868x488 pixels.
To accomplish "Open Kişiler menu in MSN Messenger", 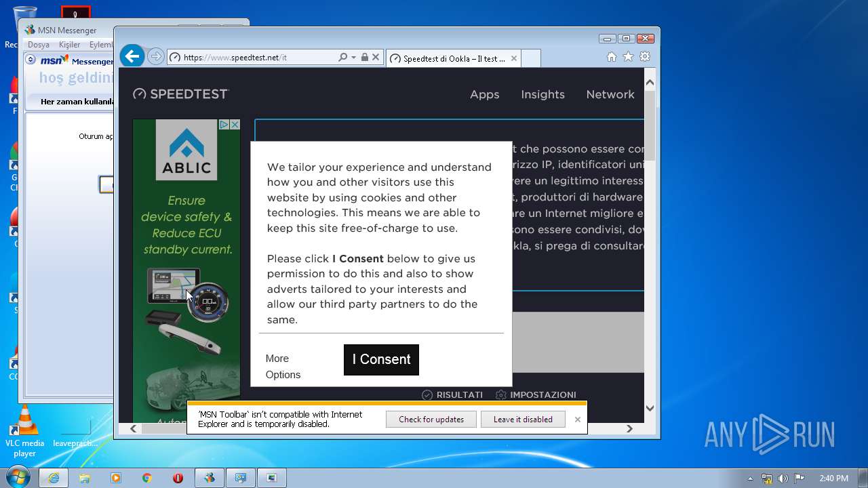I will (x=69, y=45).
